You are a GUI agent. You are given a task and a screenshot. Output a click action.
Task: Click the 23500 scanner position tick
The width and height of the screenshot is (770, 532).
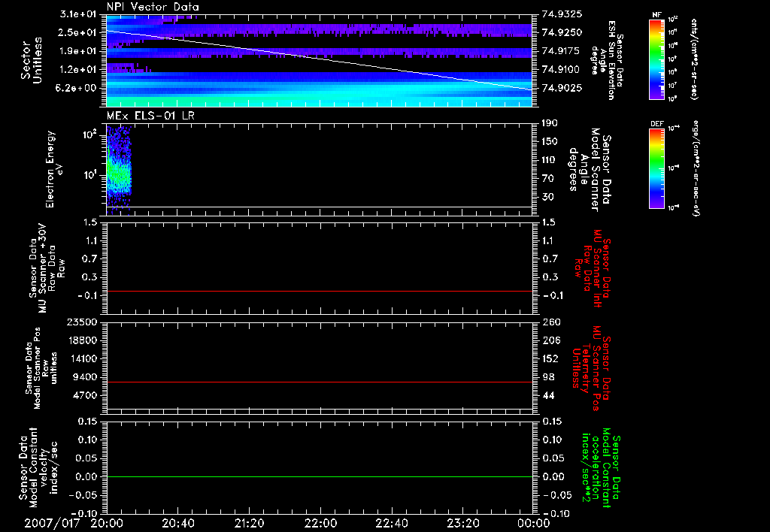tap(81, 322)
